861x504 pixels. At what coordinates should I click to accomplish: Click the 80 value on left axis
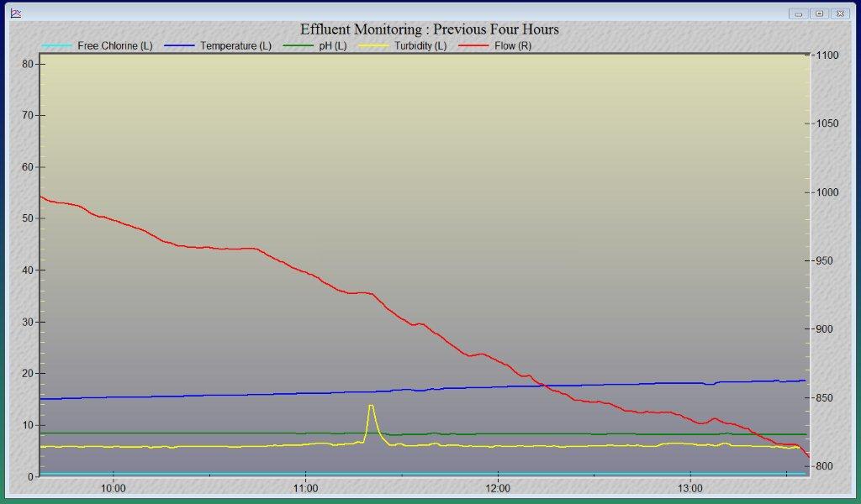point(28,64)
